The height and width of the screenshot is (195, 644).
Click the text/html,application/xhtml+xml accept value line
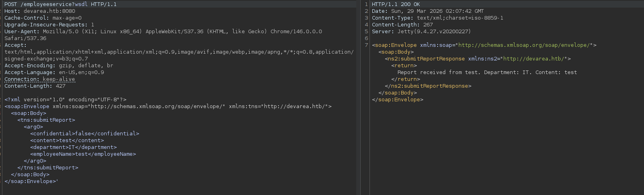coord(179,52)
